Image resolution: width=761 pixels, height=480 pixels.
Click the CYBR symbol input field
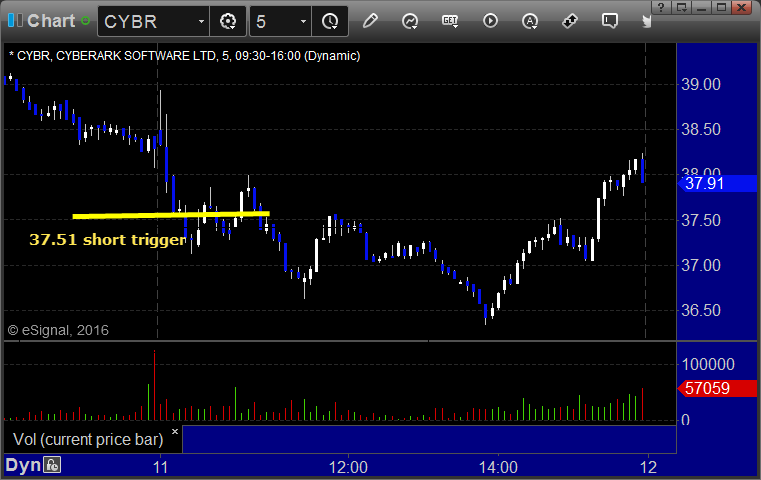coord(148,21)
